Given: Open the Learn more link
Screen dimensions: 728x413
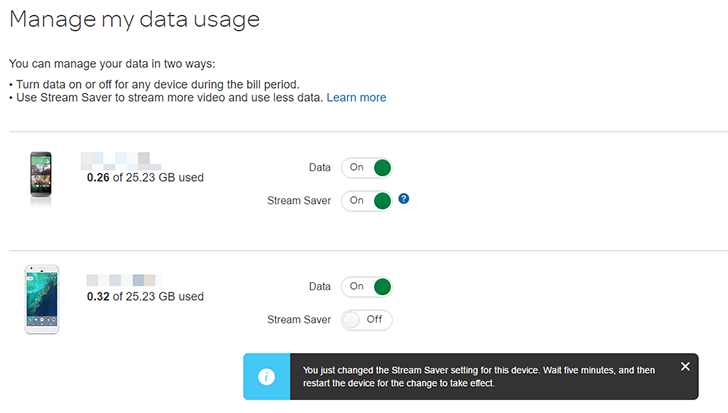Looking at the screenshot, I should click(356, 98).
